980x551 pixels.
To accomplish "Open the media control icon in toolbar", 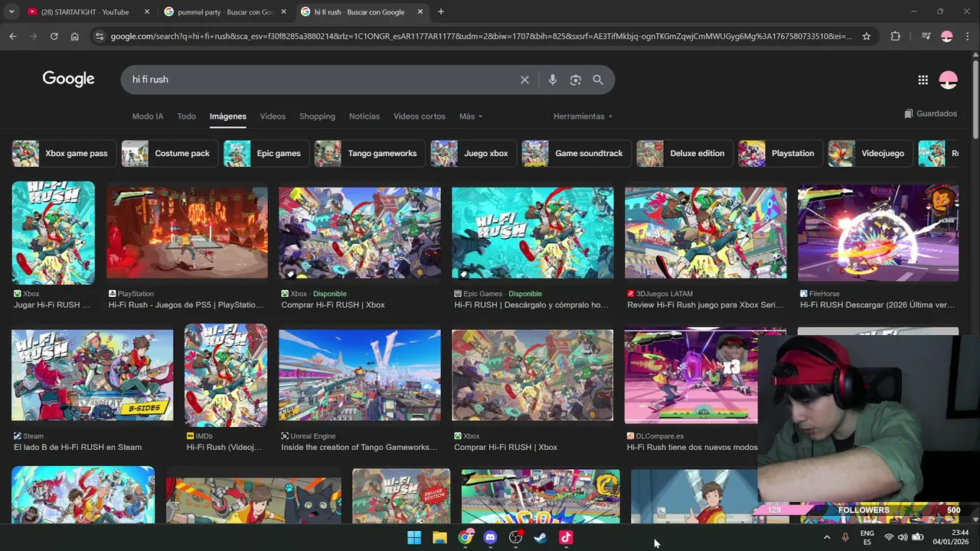I will 926,36.
